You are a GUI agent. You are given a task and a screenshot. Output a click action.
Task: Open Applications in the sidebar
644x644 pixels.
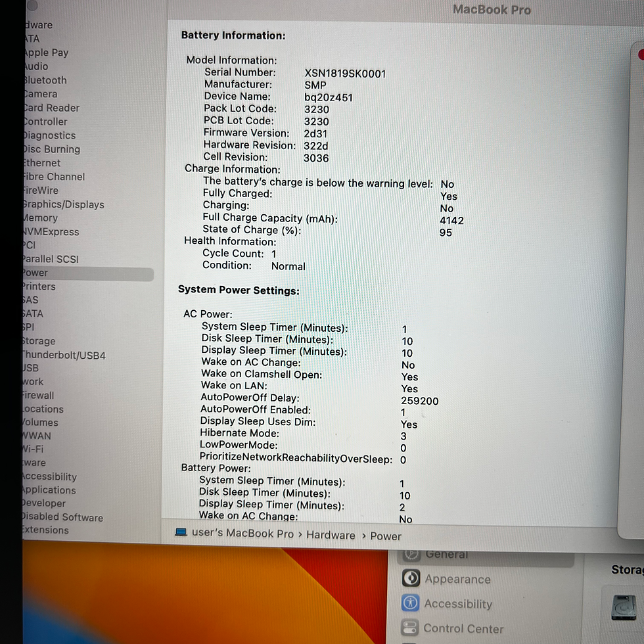pos(49,490)
